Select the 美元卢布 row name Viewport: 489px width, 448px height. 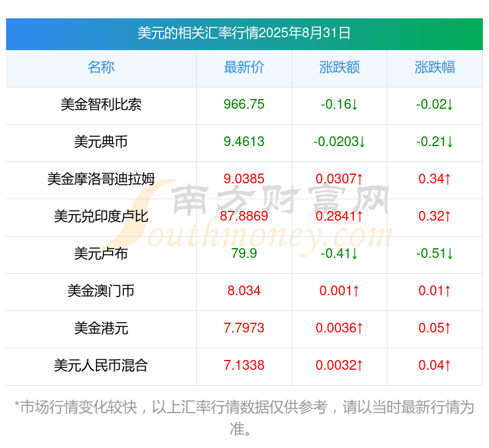point(101,254)
